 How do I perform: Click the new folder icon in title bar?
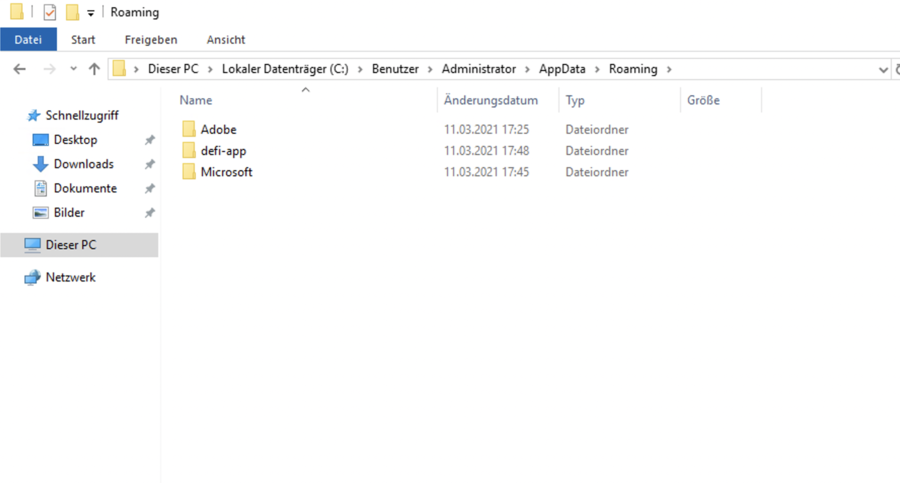tap(72, 13)
